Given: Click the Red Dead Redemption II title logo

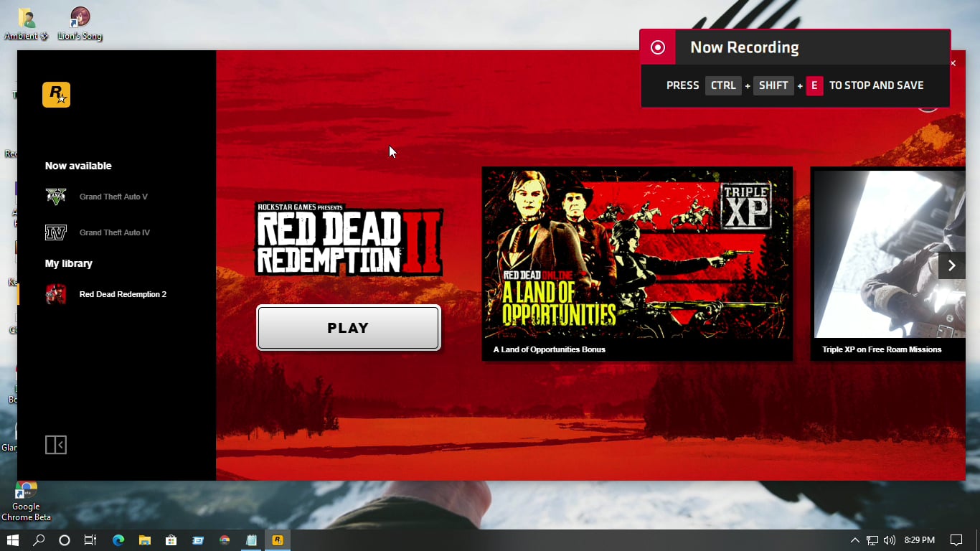Looking at the screenshot, I should coord(349,240).
